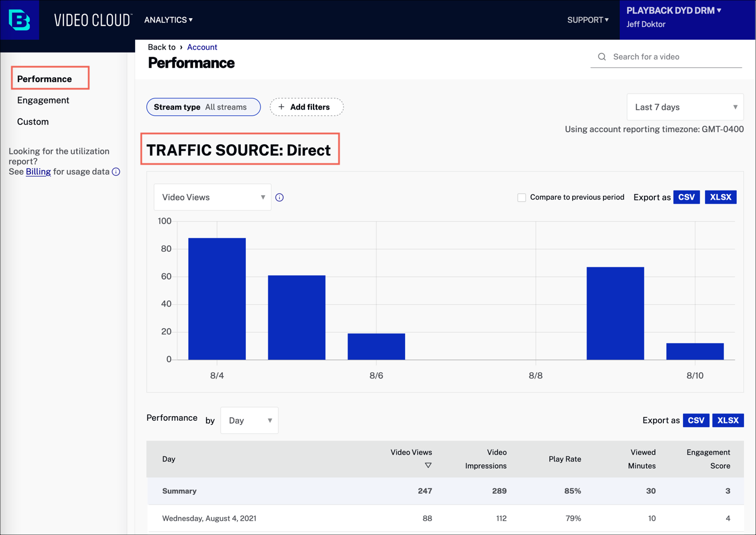Click the Brightcove logo icon
This screenshot has width=756, height=535.
[x=20, y=20]
